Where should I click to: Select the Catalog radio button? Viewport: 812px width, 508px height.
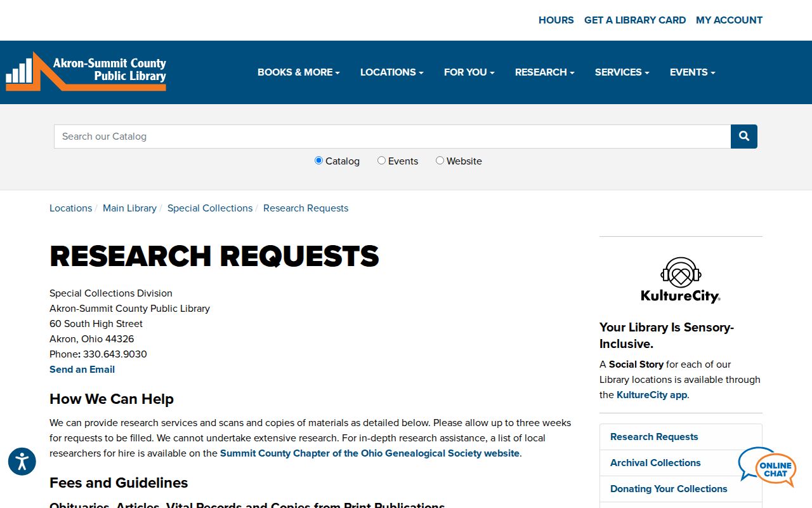click(x=319, y=161)
